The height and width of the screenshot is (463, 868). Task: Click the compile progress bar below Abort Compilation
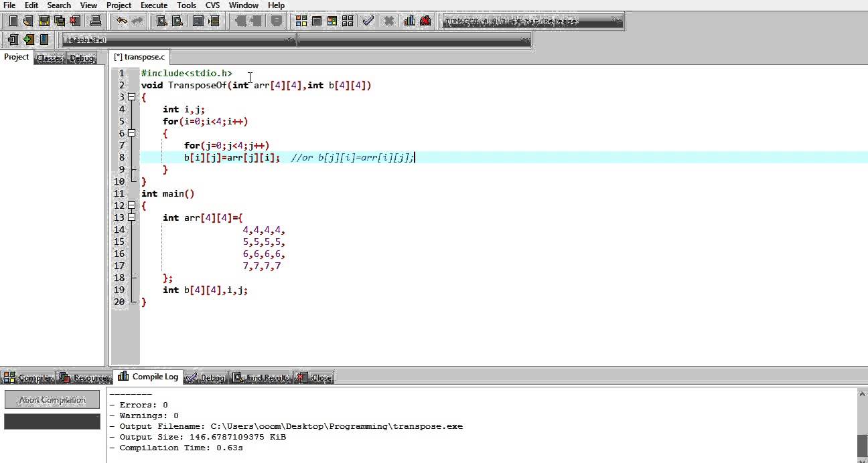[x=52, y=421]
